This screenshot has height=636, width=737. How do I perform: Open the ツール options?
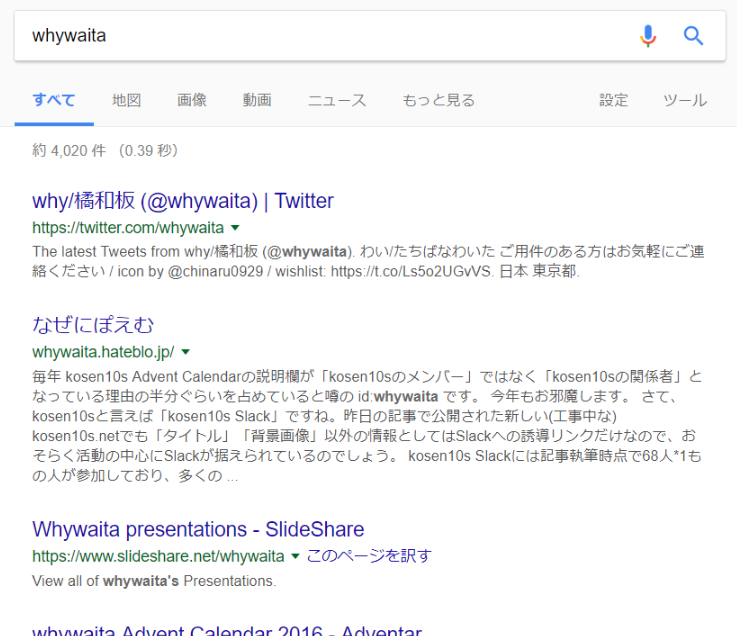pyautogui.click(x=685, y=100)
